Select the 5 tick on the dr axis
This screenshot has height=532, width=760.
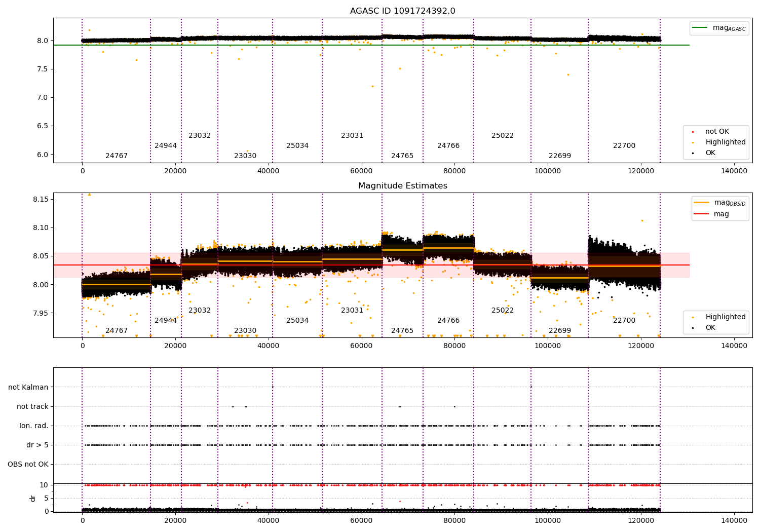[46, 498]
